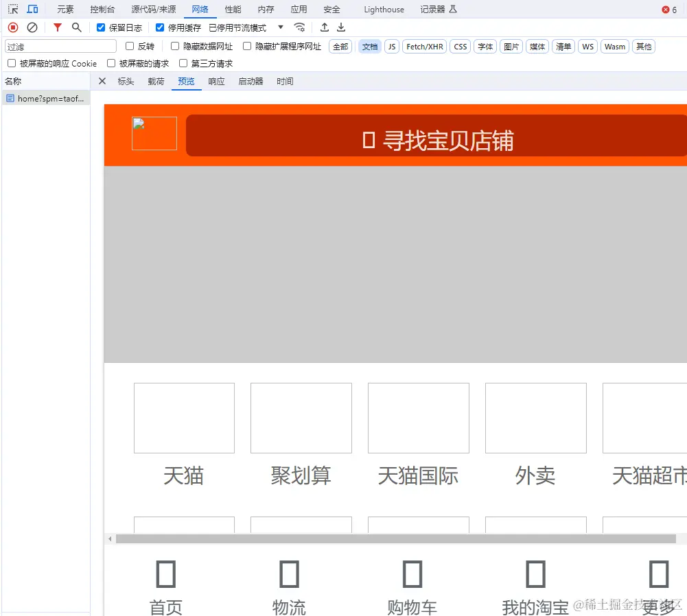Open the 载荷 detail tab
The height and width of the screenshot is (616, 687).
pos(156,82)
